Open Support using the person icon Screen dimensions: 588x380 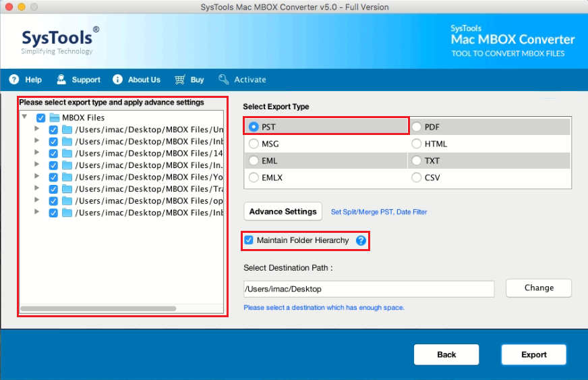point(61,80)
